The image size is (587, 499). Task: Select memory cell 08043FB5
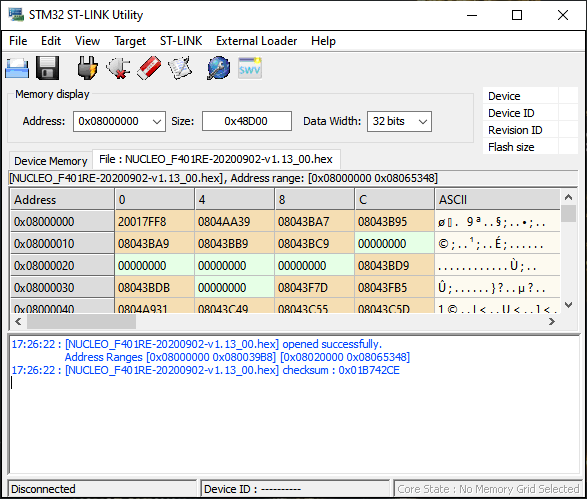[x=394, y=287]
